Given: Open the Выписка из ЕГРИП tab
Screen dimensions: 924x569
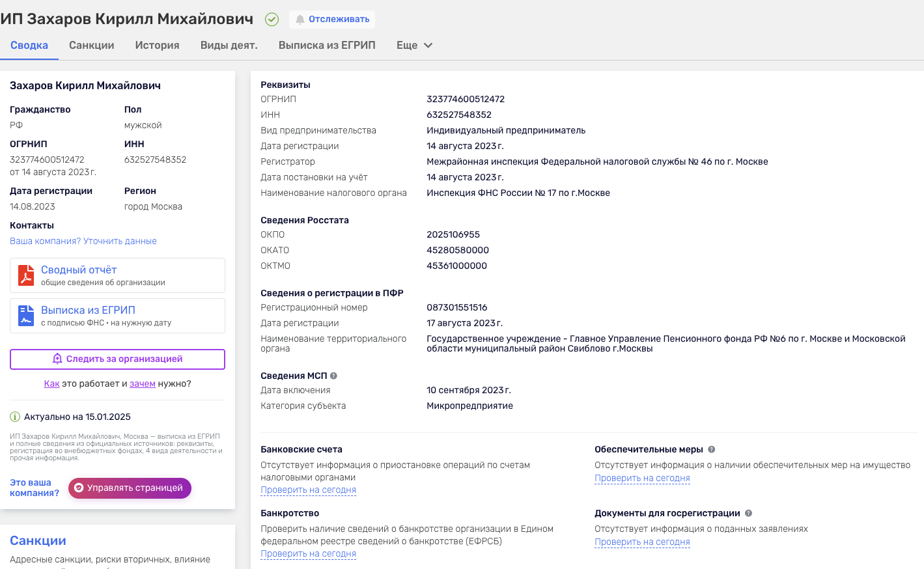Looking at the screenshot, I should (x=327, y=46).
